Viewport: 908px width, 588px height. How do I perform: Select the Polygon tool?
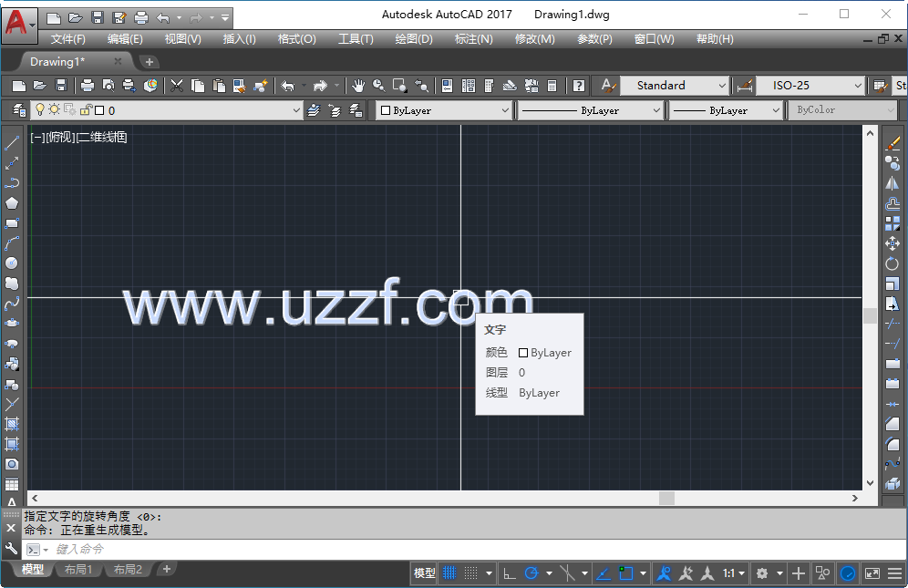tap(12, 202)
